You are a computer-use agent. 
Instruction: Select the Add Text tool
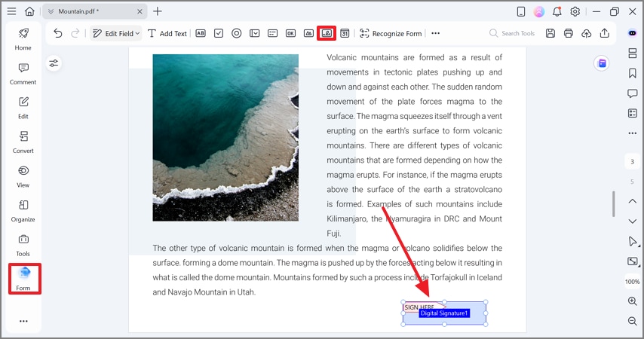click(x=167, y=33)
